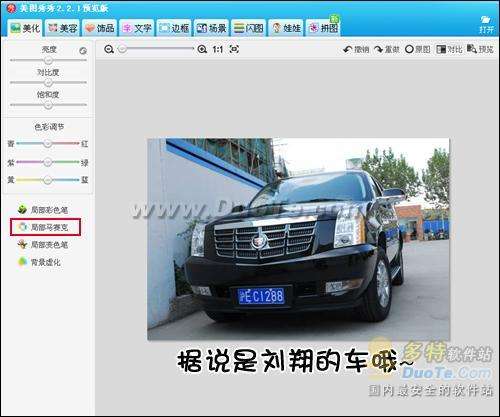
Task: Click the reset icon beside 亮度
Action: 83,51
